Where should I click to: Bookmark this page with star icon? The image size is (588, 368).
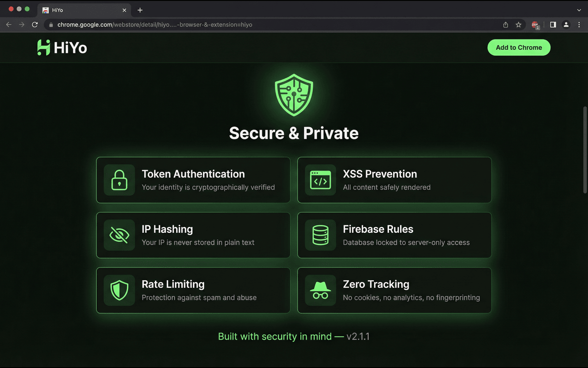519,25
